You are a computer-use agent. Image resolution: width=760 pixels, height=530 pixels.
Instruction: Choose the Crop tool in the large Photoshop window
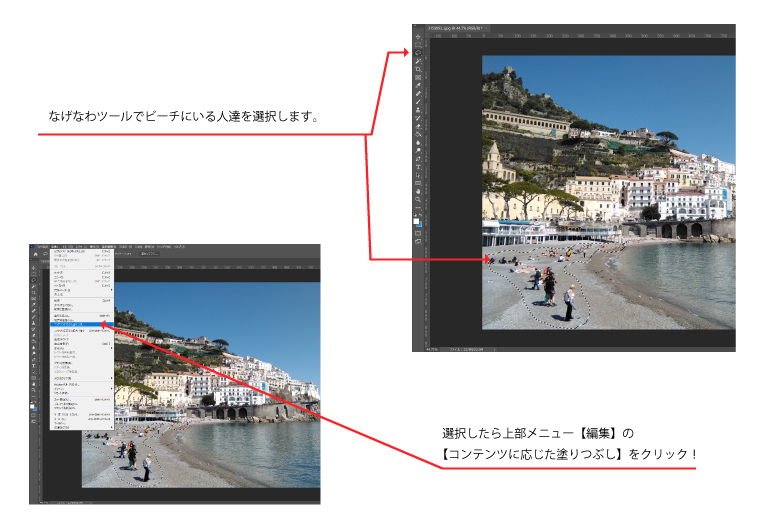coord(418,69)
